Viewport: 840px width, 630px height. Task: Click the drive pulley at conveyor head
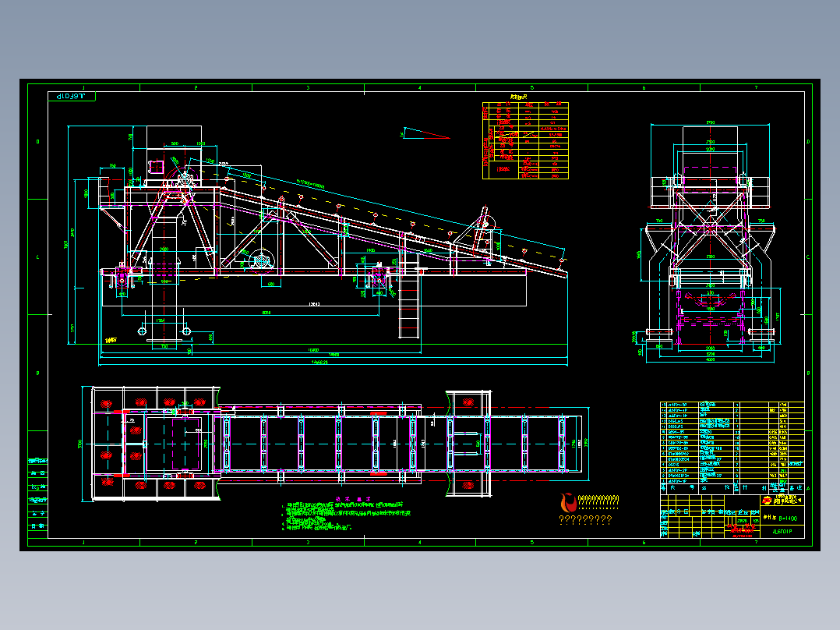click(x=186, y=179)
